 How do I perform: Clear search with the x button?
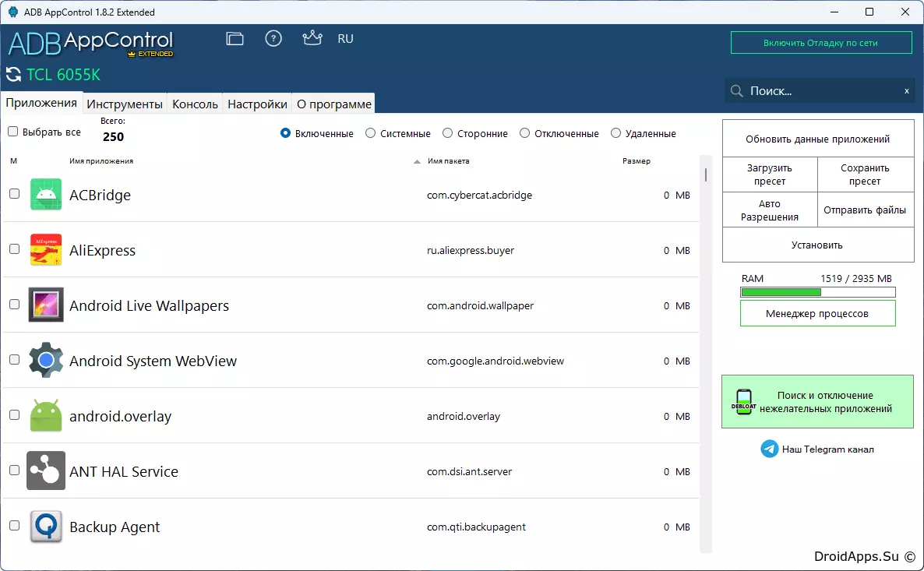pyautogui.click(x=906, y=91)
